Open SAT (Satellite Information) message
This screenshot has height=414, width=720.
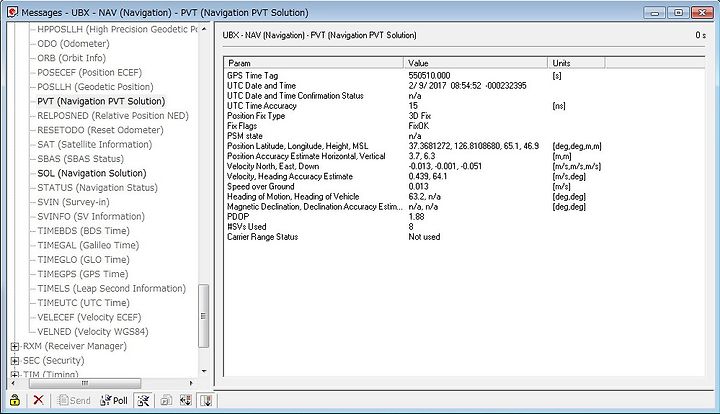tap(95, 144)
